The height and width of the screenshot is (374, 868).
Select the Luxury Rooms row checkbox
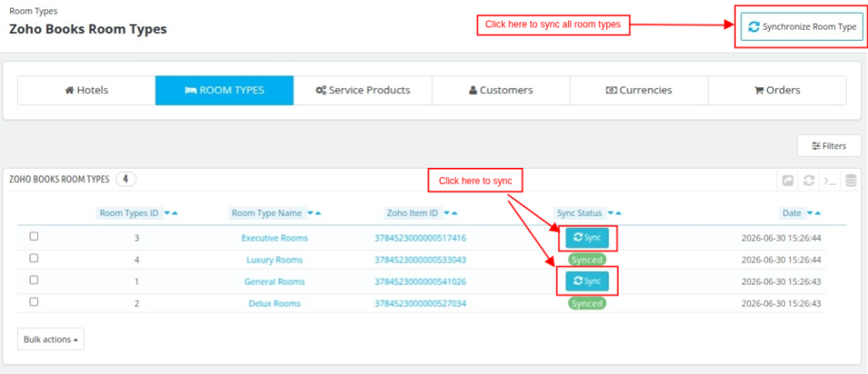coord(34,258)
